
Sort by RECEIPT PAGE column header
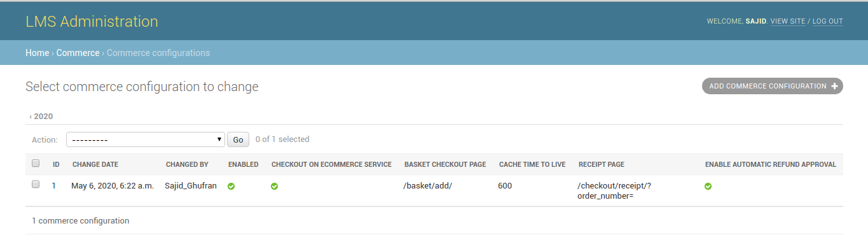[602, 164]
